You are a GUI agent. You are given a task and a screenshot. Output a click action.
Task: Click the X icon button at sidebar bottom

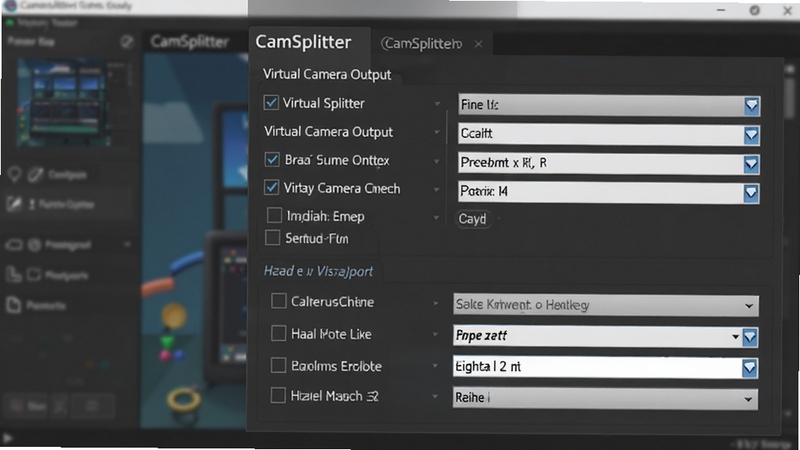(x=60, y=407)
